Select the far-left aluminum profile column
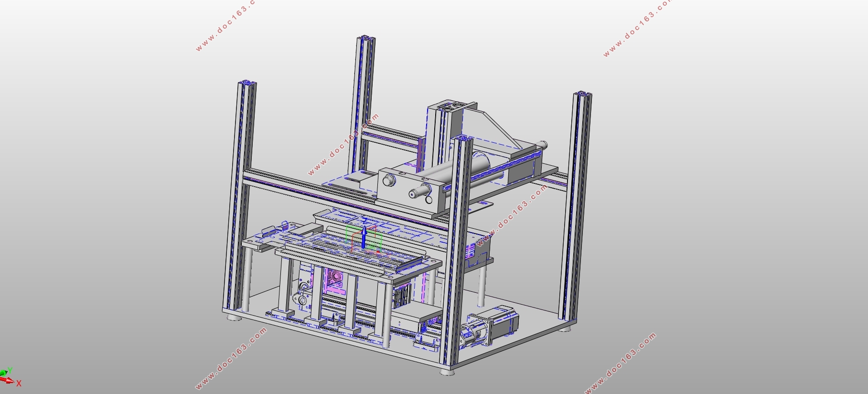Viewport: 868px width, 394px height. pyautogui.click(x=240, y=196)
